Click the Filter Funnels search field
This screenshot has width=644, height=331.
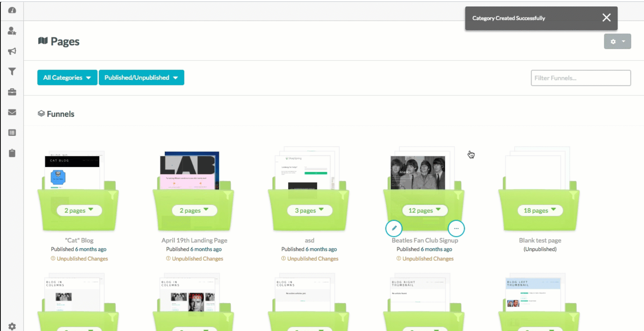coord(581,78)
